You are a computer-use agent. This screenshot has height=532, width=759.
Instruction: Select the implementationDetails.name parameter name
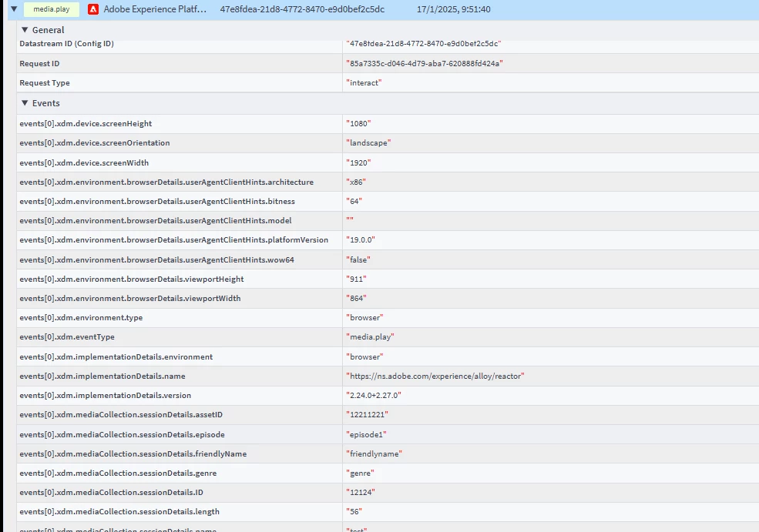pyautogui.click(x=102, y=376)
